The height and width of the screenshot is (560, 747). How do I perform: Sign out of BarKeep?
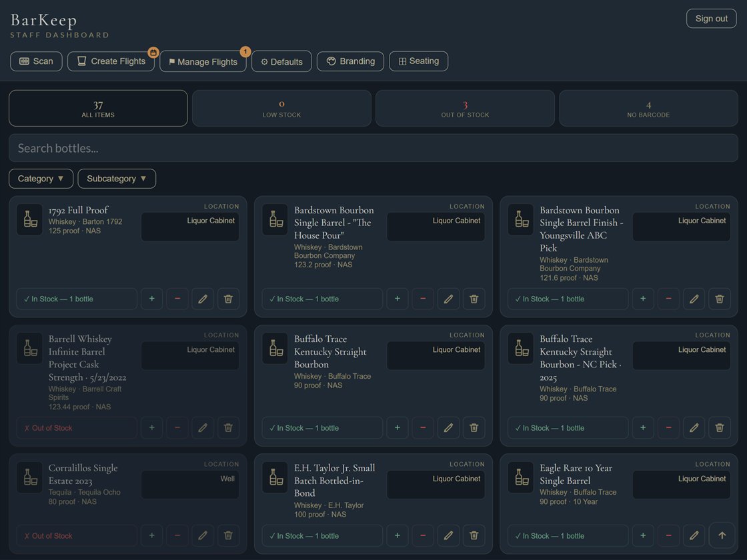click(x=711, y=19)
